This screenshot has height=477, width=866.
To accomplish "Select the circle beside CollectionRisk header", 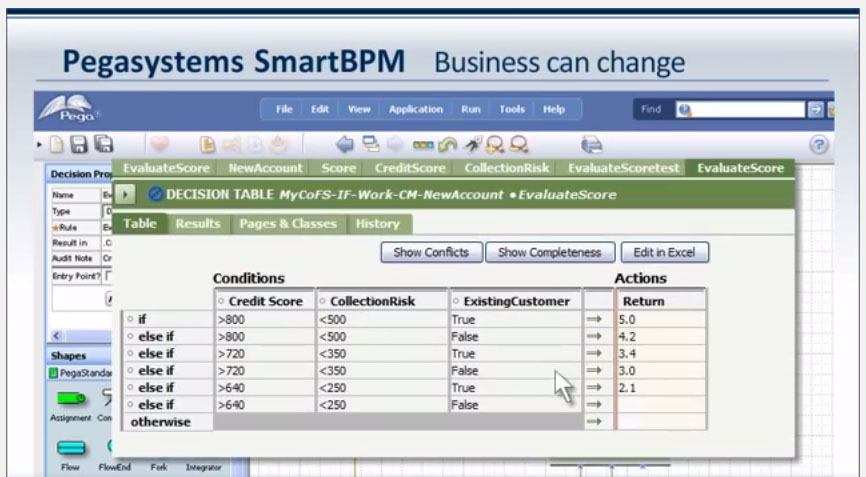I will tap(323, 301).
